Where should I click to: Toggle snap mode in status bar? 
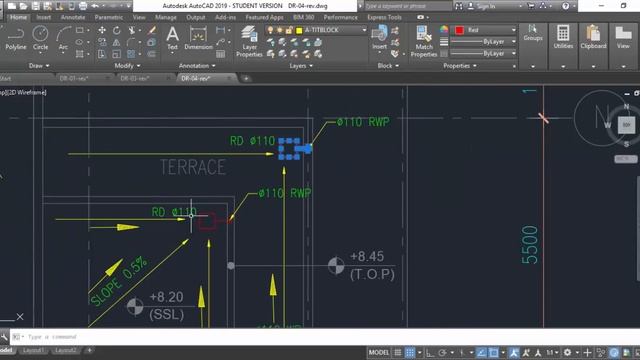pyautogui.click(x=410, y=353)
